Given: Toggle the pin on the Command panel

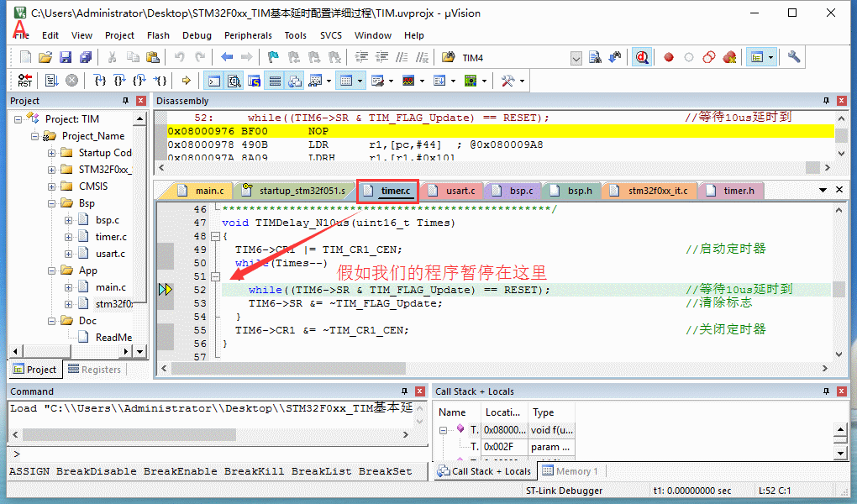Looking at the screenshot, I should [404, 391].
